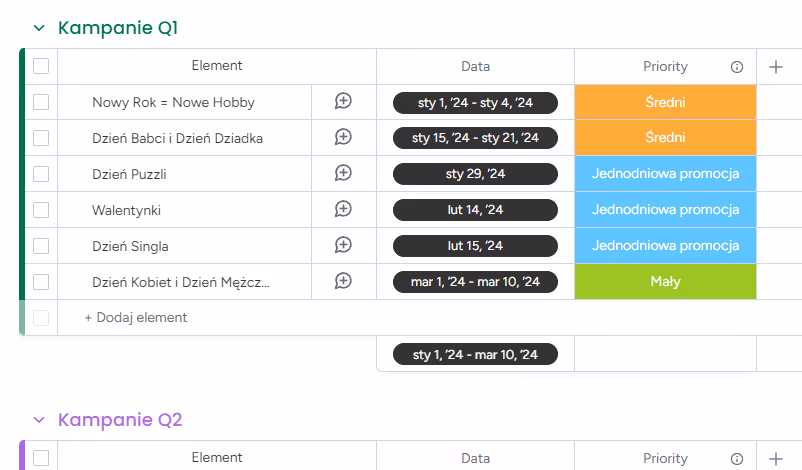This screenshot has width=802, height=470.
Task: Change the green Mały priority label
Action: point(665,281)
